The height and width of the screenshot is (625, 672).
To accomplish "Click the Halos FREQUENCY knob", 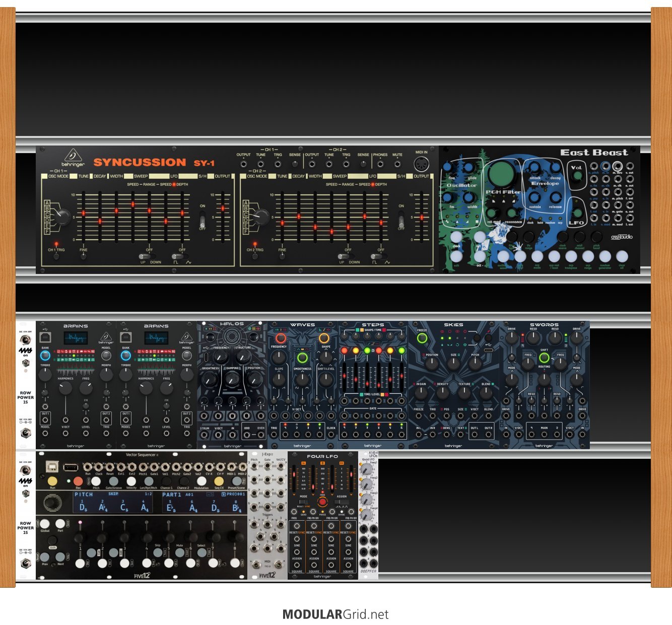I will [x=220, y=357].
